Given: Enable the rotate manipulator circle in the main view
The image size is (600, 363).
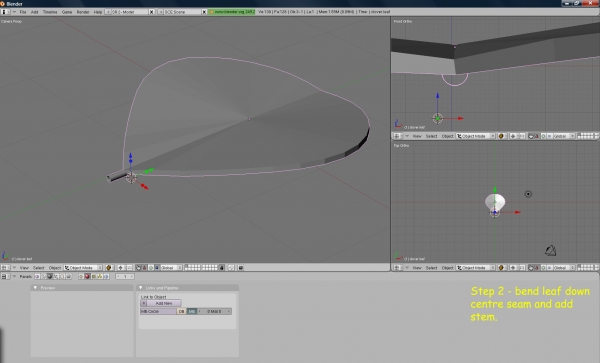Looking at the screenshot, I should pyautogui.click(x=150, y=268).
